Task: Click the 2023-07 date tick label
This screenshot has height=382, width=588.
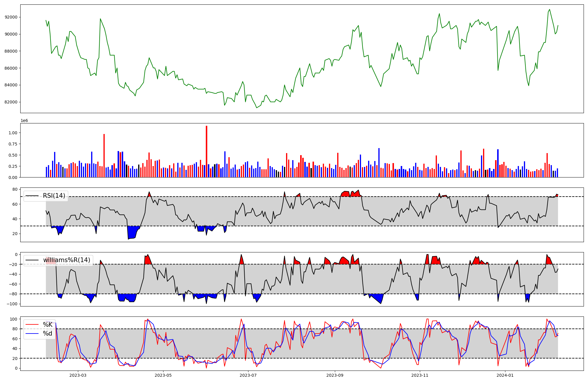Action: click(248, 375)
